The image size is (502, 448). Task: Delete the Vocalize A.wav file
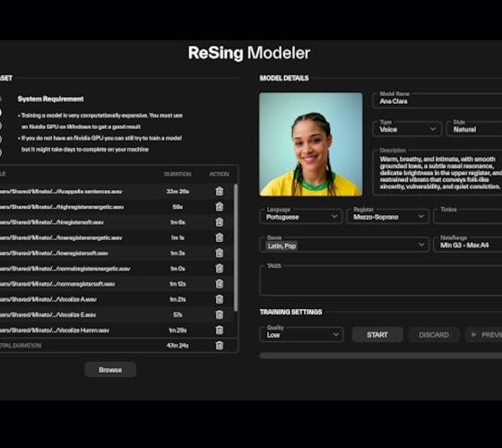tap(220, 299)
